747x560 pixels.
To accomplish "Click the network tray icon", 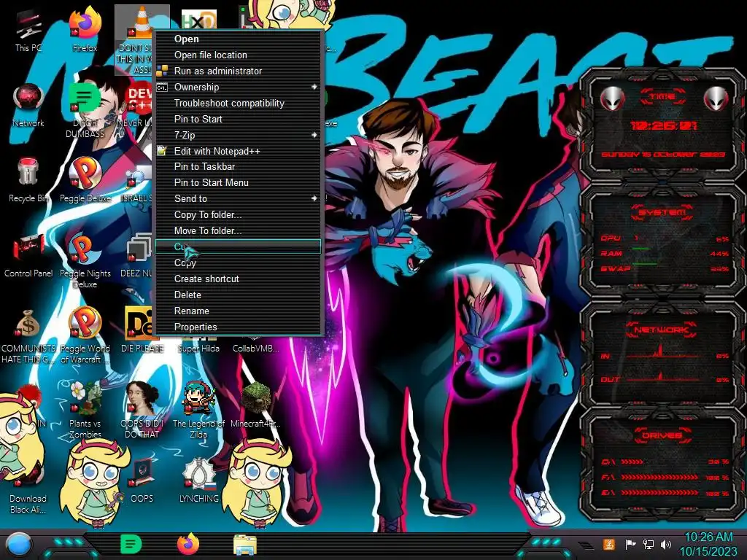I will point(649,544).
